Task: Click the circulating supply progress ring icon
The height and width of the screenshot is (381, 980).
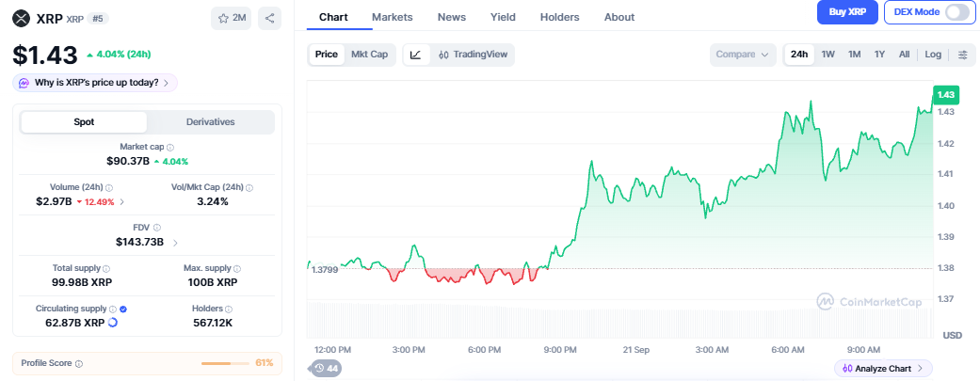Action: (x=113, y=323)
